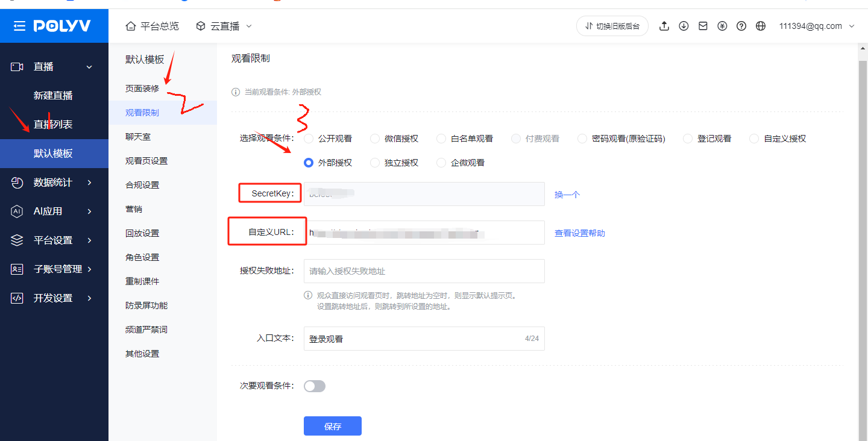Click the 授权失败地址 input field
This screenshot has width=868, height=441.
[x=424, y=271]
